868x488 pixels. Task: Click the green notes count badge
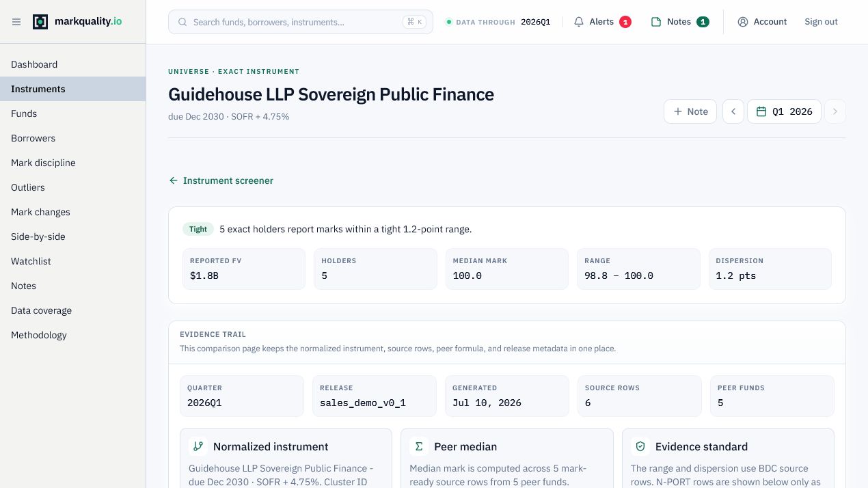(703, 22)
